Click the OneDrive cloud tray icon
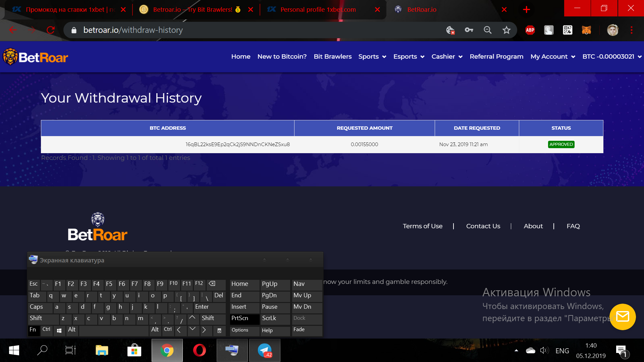 point(530,351)
